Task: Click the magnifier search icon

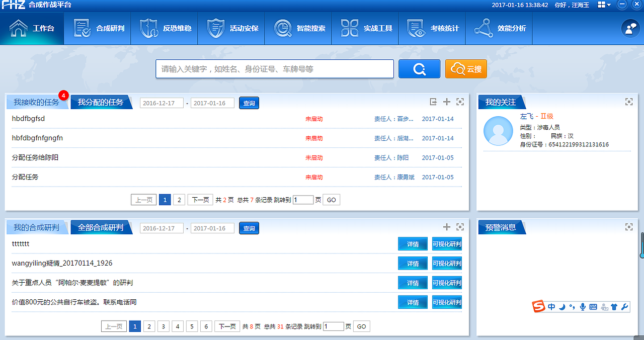Action: (419, 68)
